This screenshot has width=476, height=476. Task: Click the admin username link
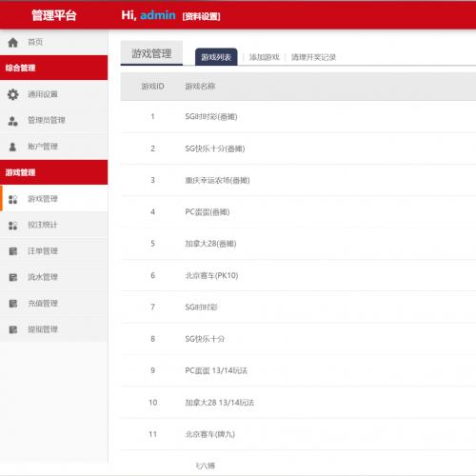pos(158,15)
